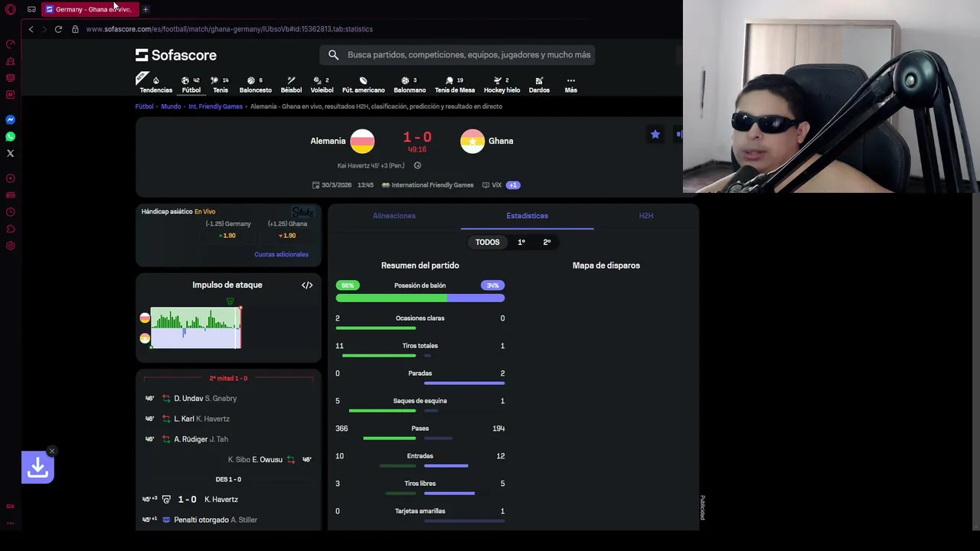Image resolution: width=980 pixels, height=551 pixels.
Task: Select the Fút. americano sport icon
Action: (364, 84)
